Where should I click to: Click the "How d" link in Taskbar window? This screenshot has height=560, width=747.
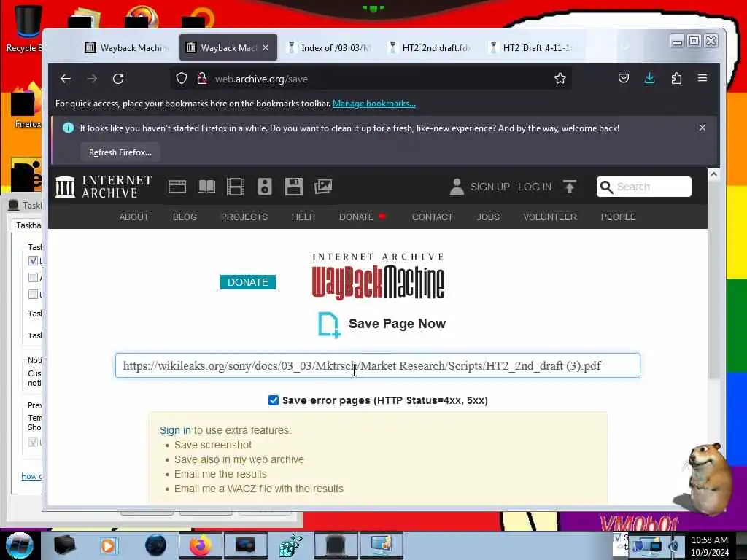[31, 476]
